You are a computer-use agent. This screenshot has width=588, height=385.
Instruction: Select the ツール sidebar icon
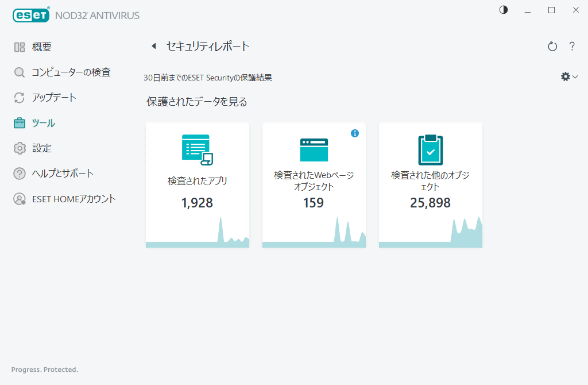pyautogui.click(x=19, y=122)
